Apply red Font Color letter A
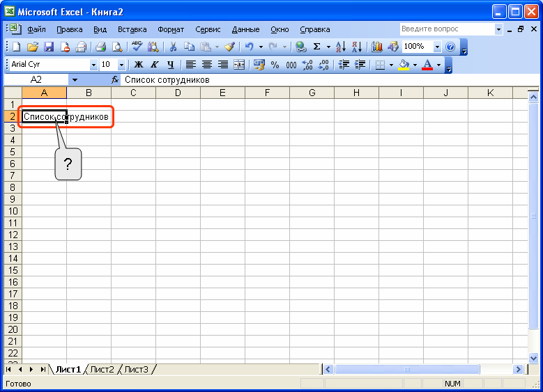This screenshot has height=392, width=543. point(427,65)
